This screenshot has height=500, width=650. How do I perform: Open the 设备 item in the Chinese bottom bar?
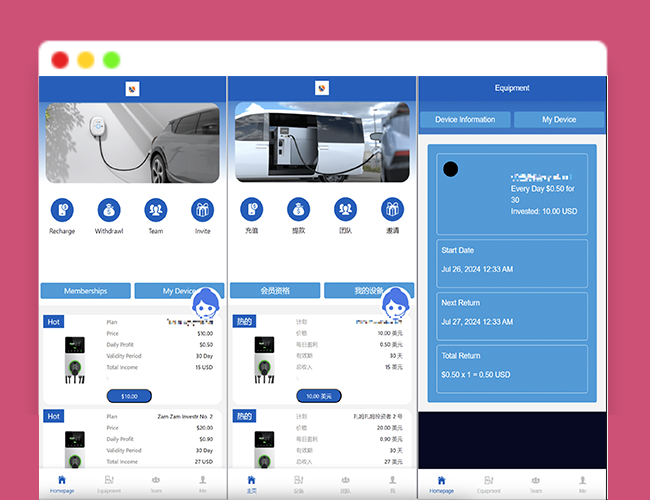[298, 484]
